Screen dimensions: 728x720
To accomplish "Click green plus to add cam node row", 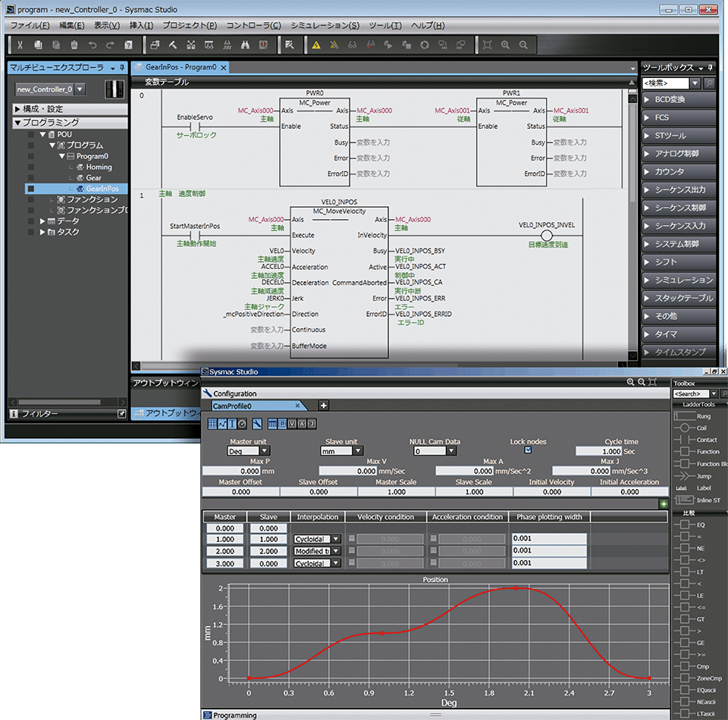I will coord(664,504).
